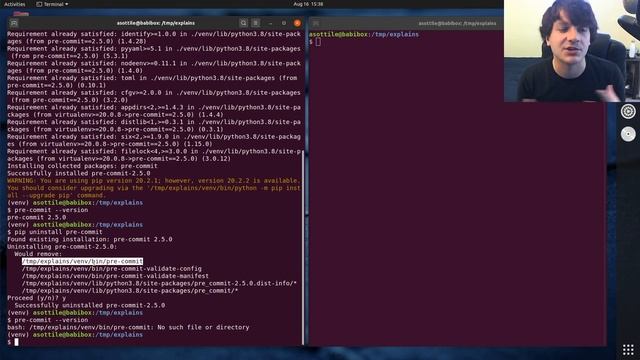Minimize the left terminal window
Viewport: 640px width, 360px height.
(x=270, y=23)
